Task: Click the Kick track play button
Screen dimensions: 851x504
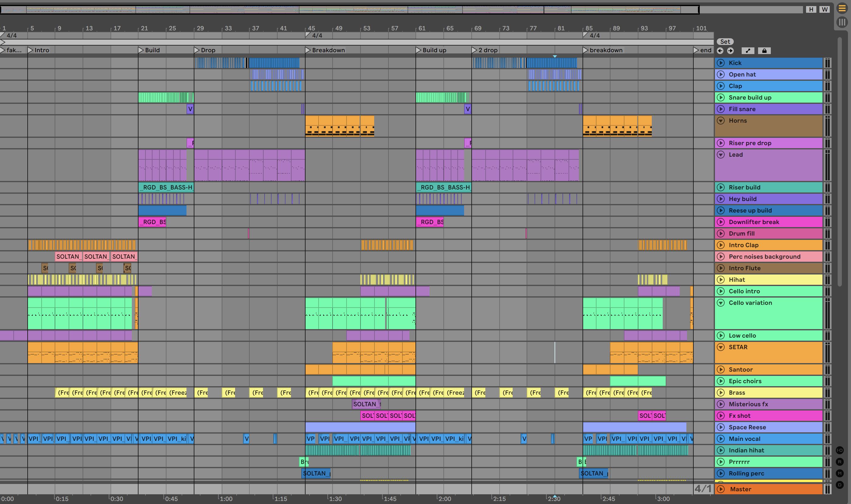Action: pos(720,63)
